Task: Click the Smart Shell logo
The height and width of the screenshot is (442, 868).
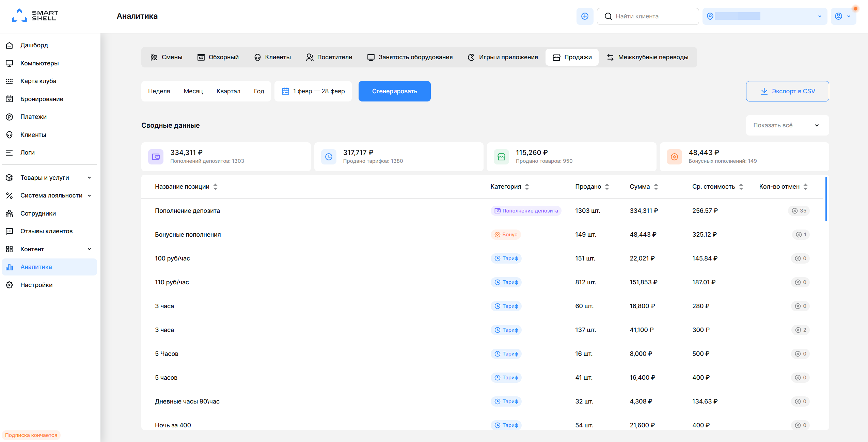Action: click(x=35, y=16)
